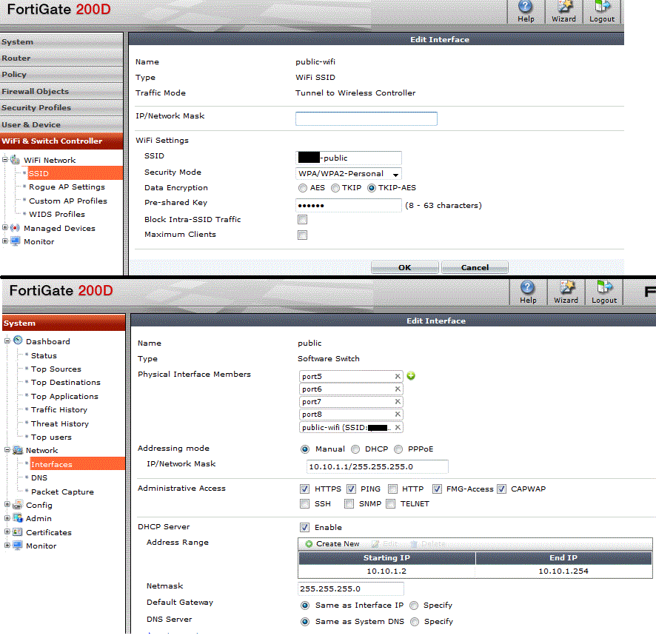
Task: Click WiFi Network tree icon
Action: pos(15,160)
